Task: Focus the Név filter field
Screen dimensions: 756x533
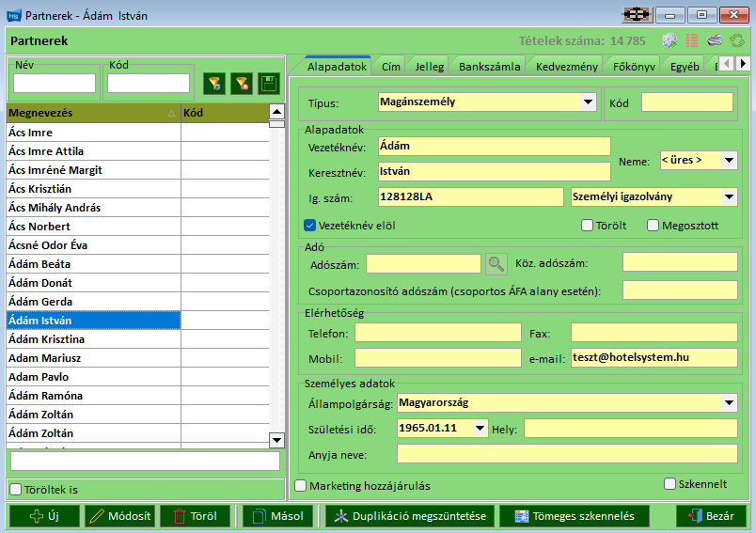Action: tap(55, 84)
